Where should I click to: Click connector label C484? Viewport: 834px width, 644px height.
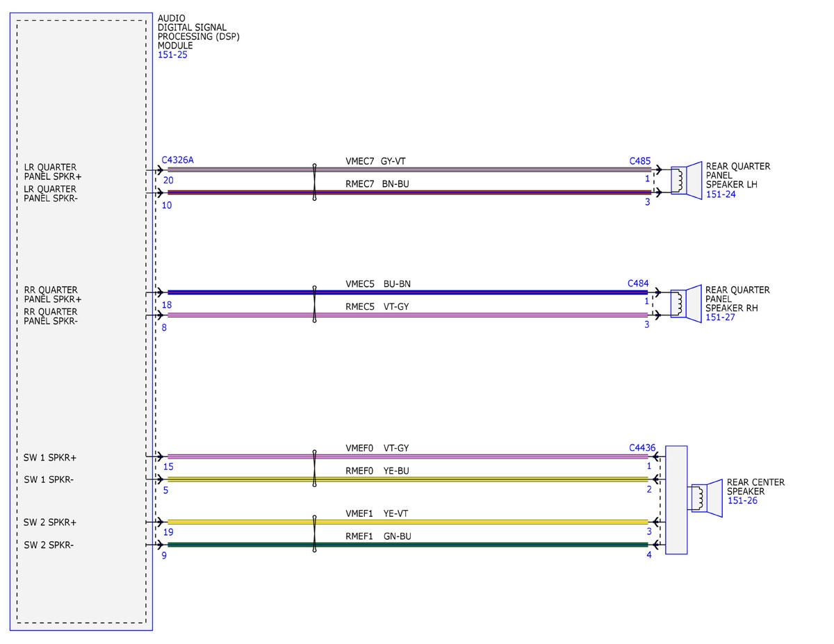638,283
